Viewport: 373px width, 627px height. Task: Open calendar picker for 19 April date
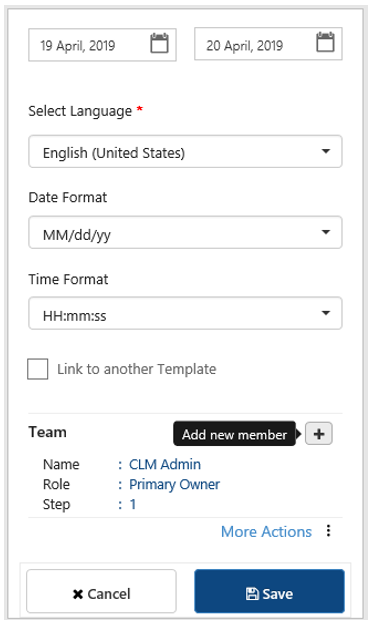[160, 43]
